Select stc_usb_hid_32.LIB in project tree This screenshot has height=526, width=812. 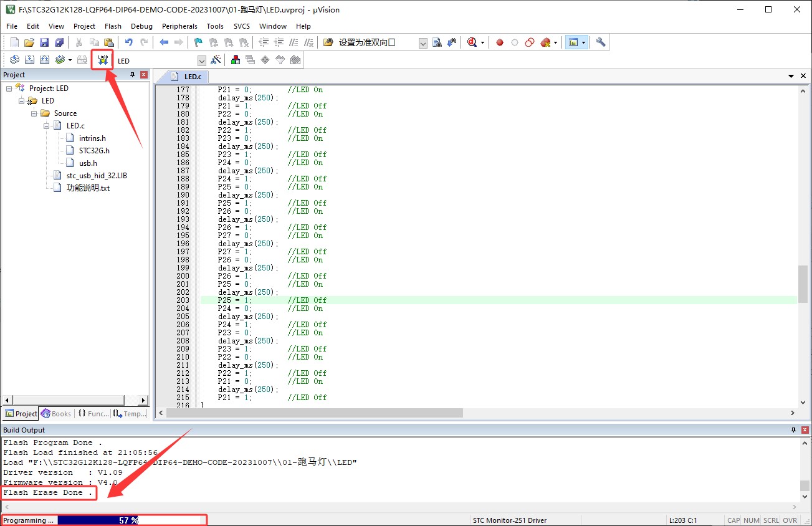[x=97, y=176]
